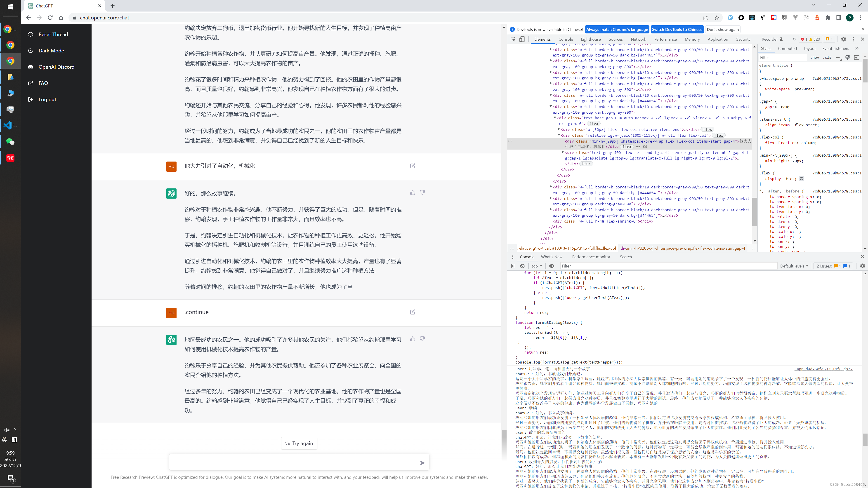Click Switch DevTools to Chinese button
Image resolution: width=868 pixels, height=488 pixels.
point(677,30)
